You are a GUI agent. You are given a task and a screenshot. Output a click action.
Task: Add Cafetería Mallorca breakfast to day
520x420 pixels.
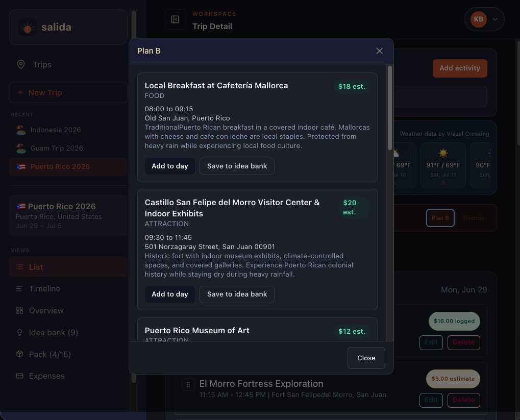[170, 166]
